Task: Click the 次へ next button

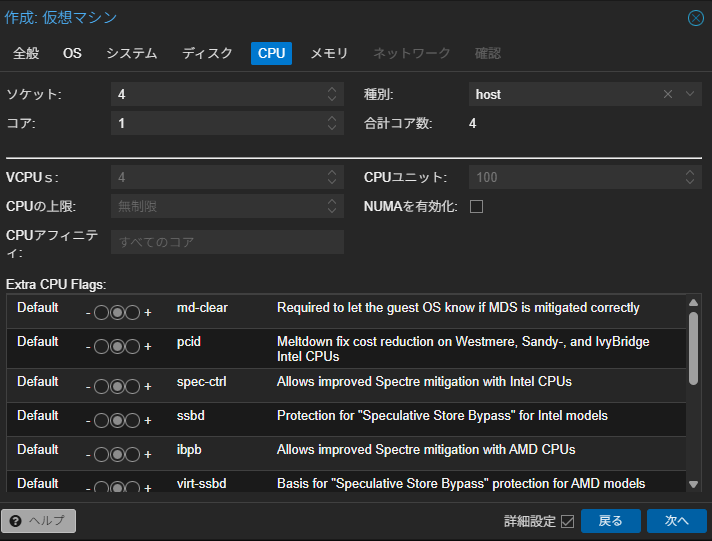Action: 677,521
